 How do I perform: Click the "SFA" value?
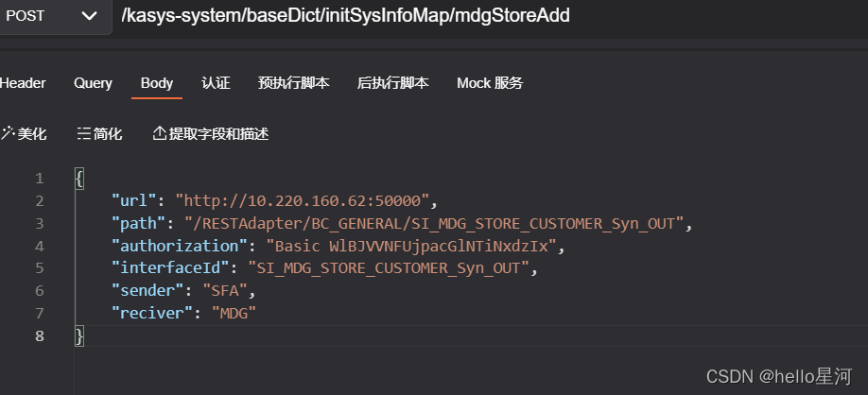(x=225, y=290)
